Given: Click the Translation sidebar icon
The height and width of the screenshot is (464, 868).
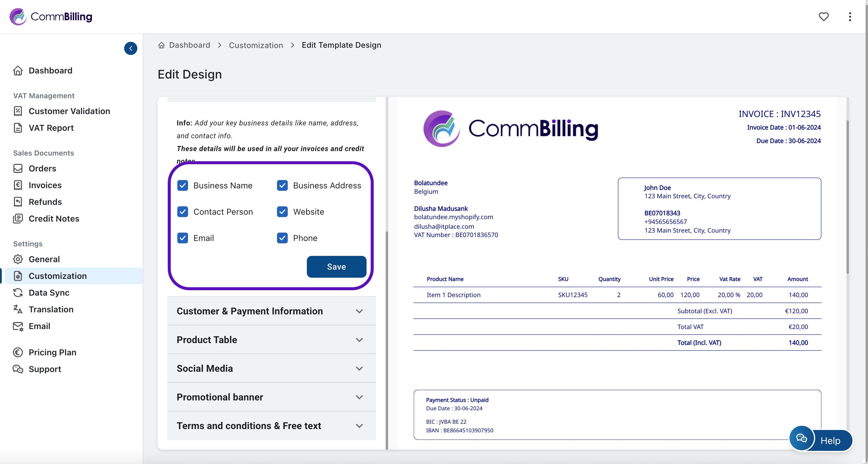Looking at the screenshot, I should pyautogui.click(x=18, y=309).
